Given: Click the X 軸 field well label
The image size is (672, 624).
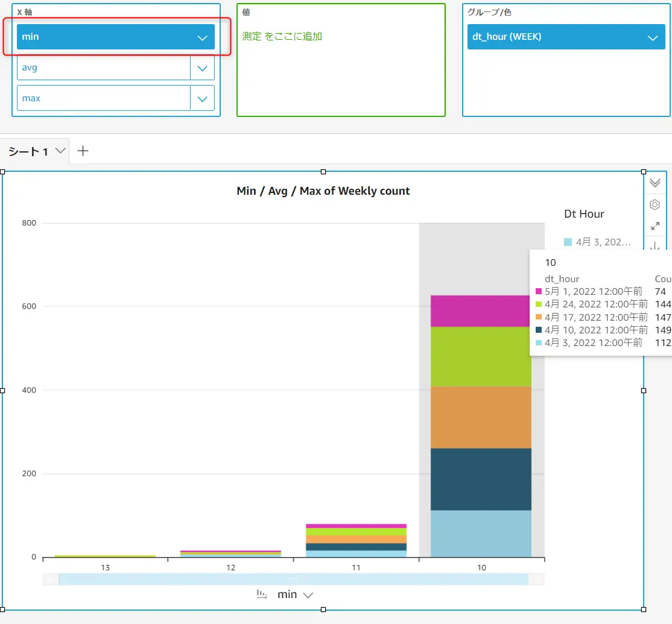Looking at the screenshot, I should click(24, 12).
